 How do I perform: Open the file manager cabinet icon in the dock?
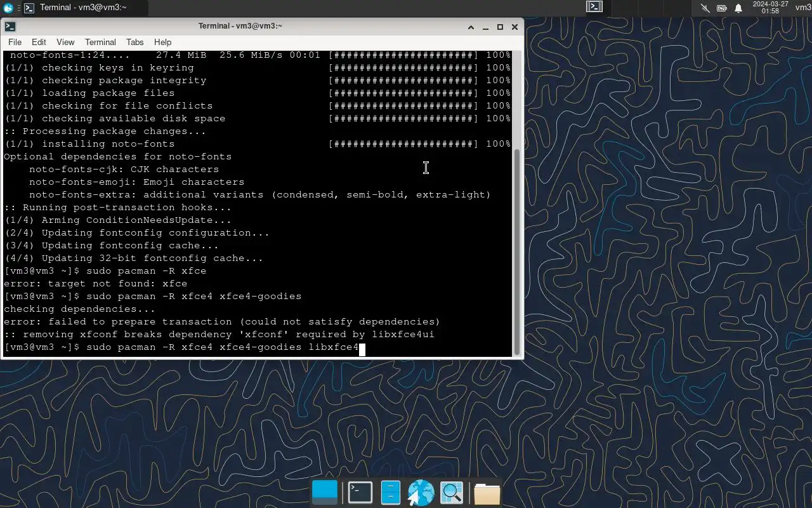tap(390, 493)
